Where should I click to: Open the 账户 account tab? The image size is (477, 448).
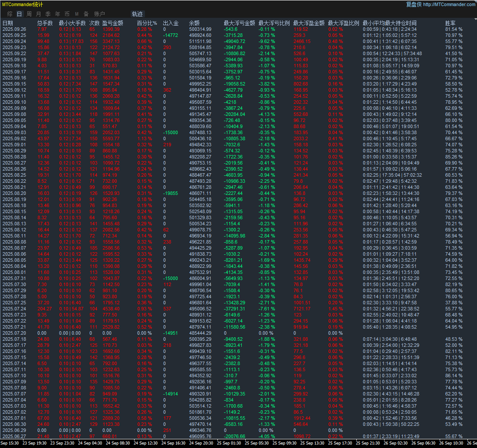[99, 14]
